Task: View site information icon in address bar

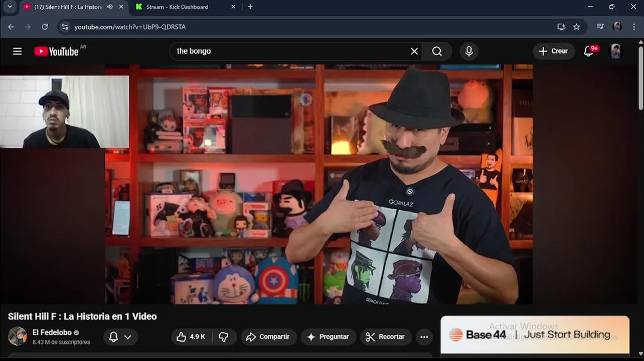Action: pyautogui.click(x=65, y=27)
